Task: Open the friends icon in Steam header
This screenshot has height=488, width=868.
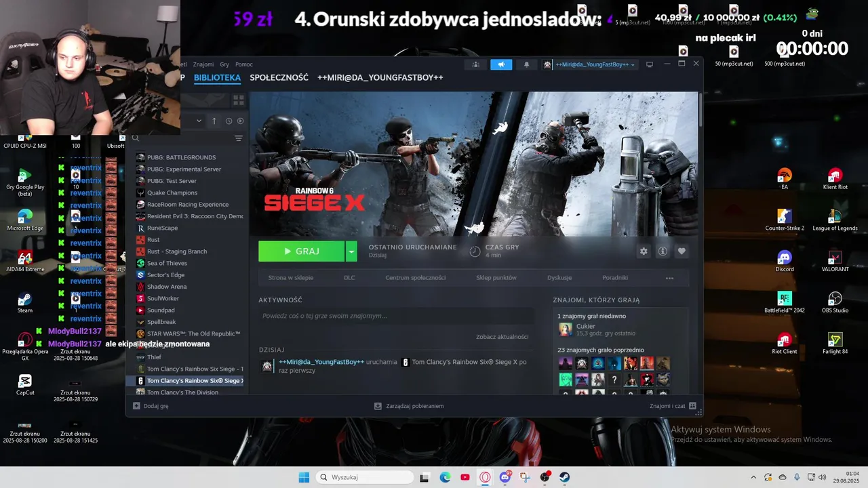Action: click(475, 64)
